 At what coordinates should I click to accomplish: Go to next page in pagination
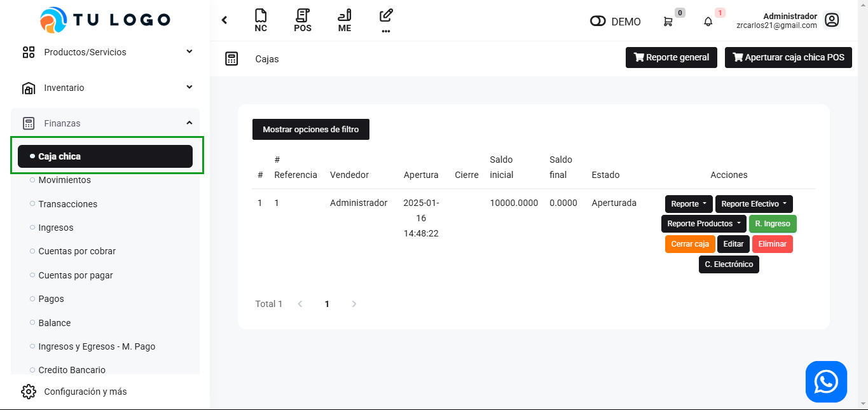point(354,304)
